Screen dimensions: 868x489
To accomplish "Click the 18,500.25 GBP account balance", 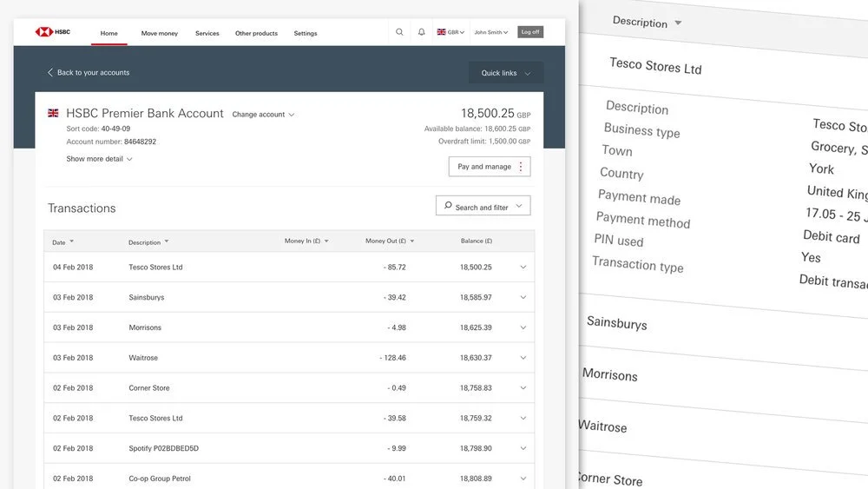I will (496, 114).
